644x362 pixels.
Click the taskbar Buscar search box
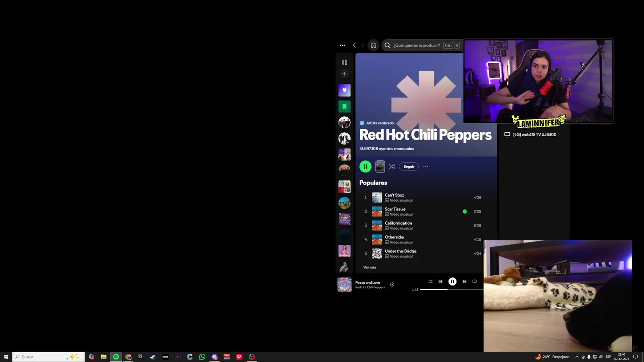pyautogui.click(x=48, y=357)
